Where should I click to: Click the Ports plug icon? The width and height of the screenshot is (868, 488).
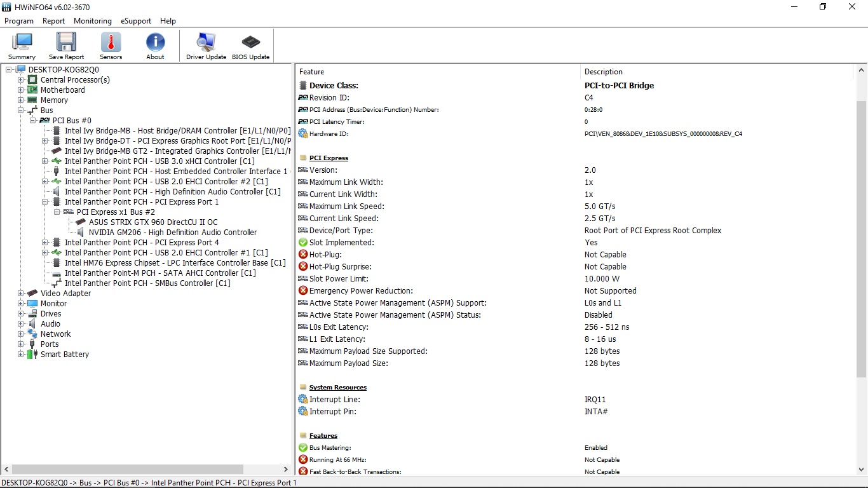point(32,344)
